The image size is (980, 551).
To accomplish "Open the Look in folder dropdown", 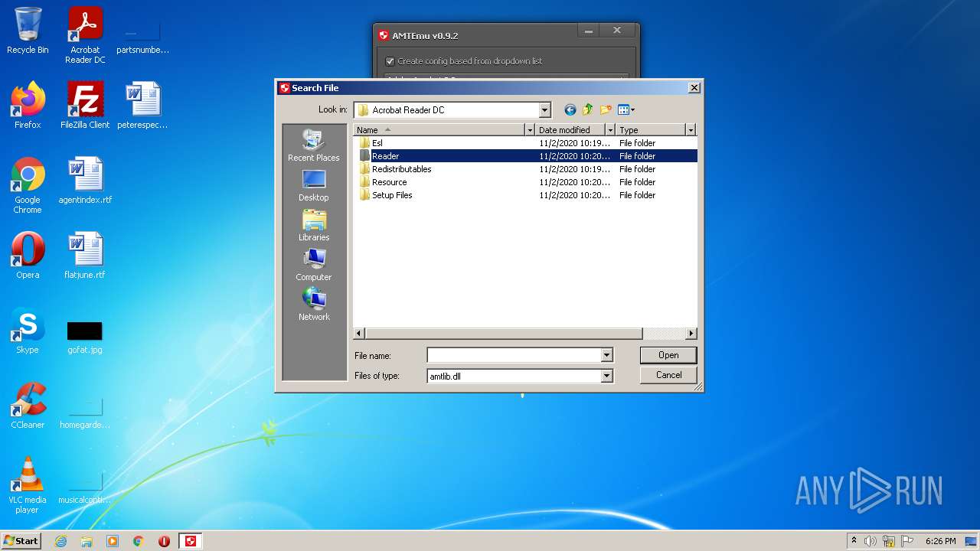I will coord(544,110).
